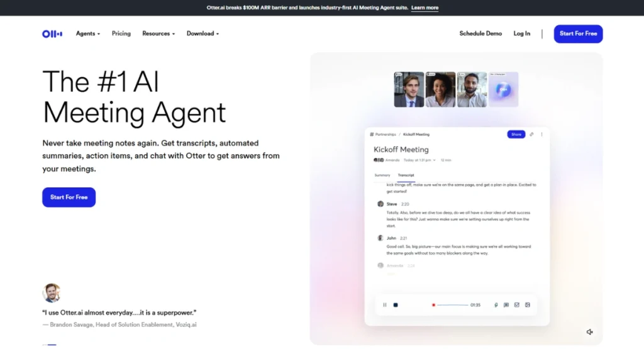The image size is (644, 349).
Task: Expand the 'Today at 1:31 pm' dropdown
Action: pos(419,160)
